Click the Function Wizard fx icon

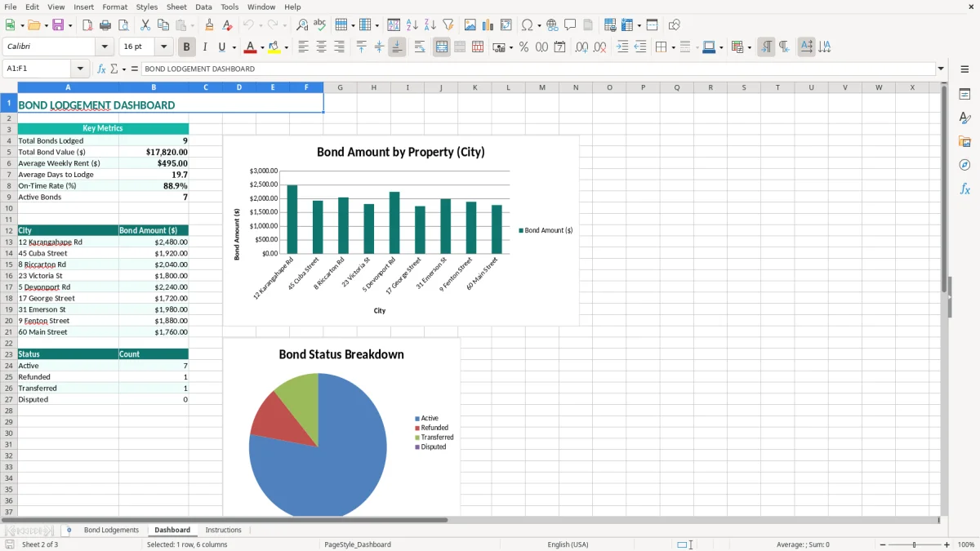pyautogui.click(x=101, y=69)
